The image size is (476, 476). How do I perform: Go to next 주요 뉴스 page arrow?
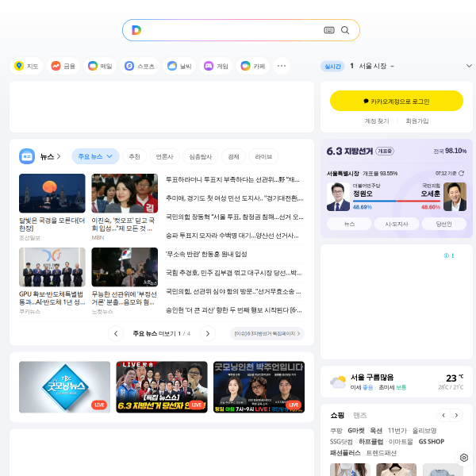208,334
